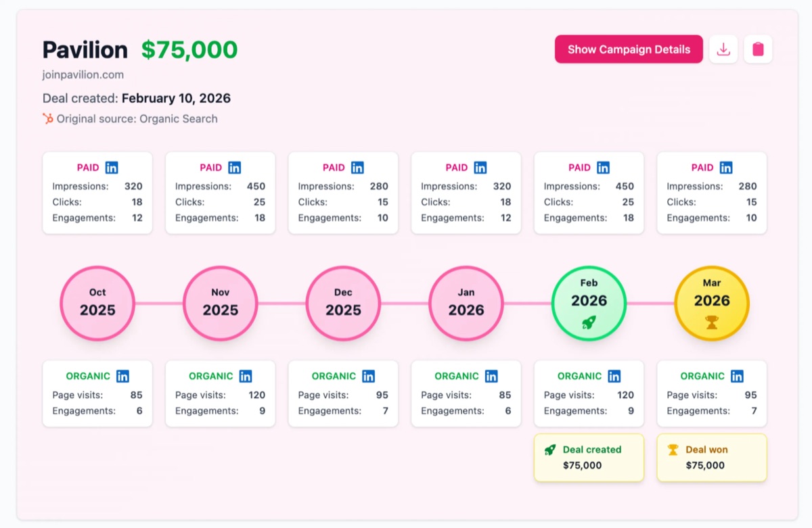The image size is (812, 528).
Task: Select the Mar 2026 timeline circle
Action: click(712, 303)
